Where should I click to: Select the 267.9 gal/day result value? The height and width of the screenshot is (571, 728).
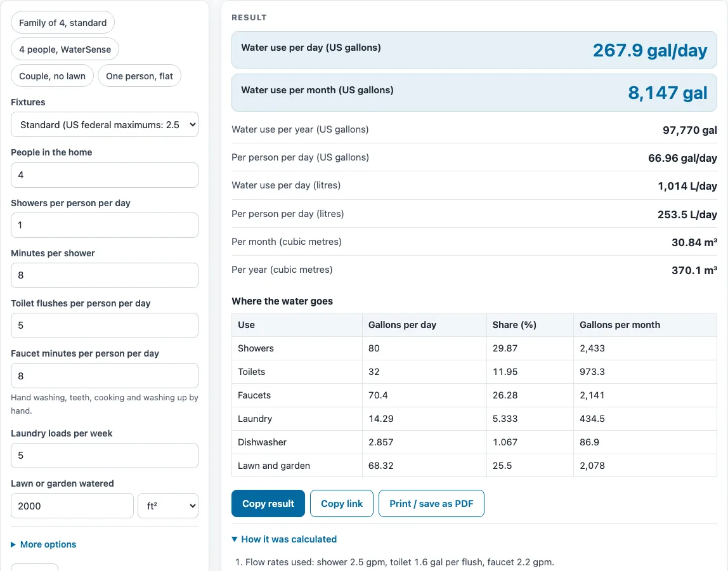[650, 50]
